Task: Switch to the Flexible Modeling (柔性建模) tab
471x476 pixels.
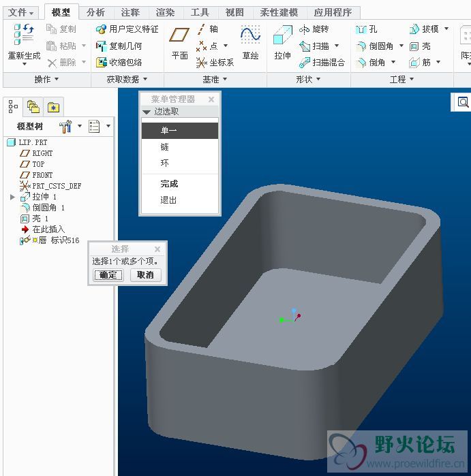Action: [279, 12]
